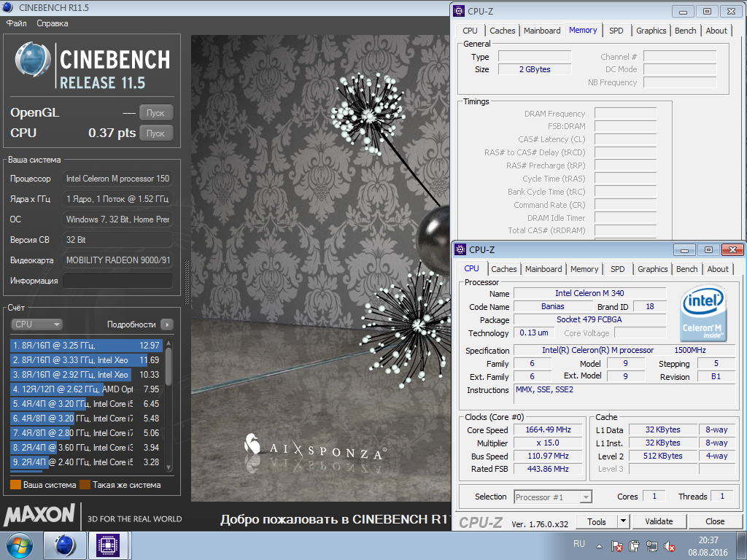747x560 pixels.
Task: Switch to the Bench tab in front CPU-Z
Action: [x=687, y=269]
